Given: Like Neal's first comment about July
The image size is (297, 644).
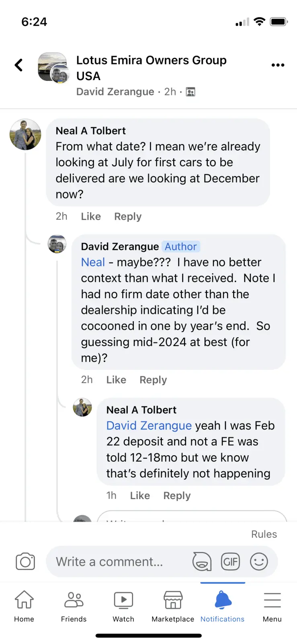Looking at the screenshot, I should (x=91, y=217).
